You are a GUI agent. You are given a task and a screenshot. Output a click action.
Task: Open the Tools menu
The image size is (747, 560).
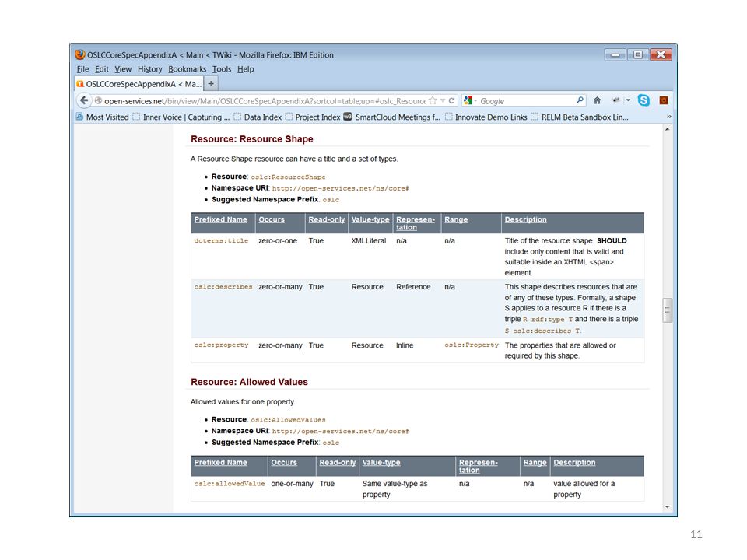point(222,69)
